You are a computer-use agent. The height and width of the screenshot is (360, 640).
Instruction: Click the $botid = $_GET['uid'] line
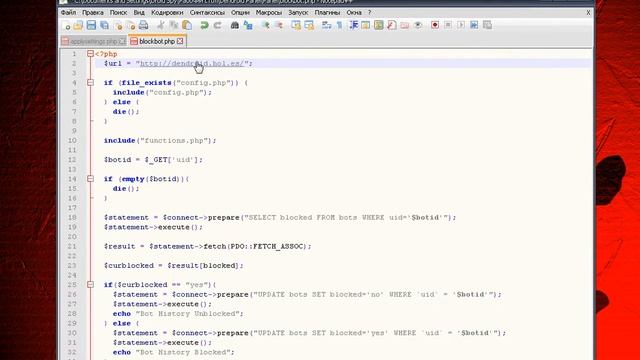[153, 160]
